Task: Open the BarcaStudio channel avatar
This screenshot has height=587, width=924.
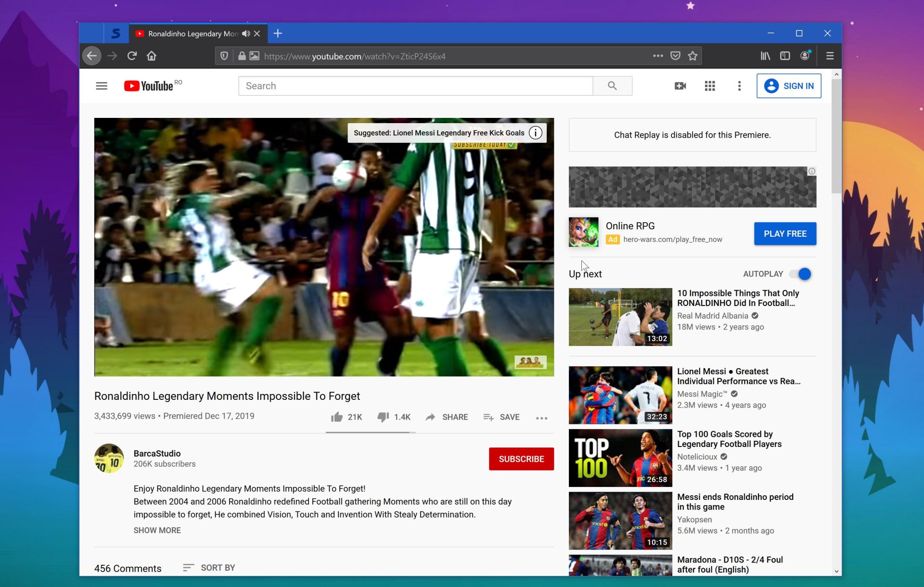Action: (109, 458)
